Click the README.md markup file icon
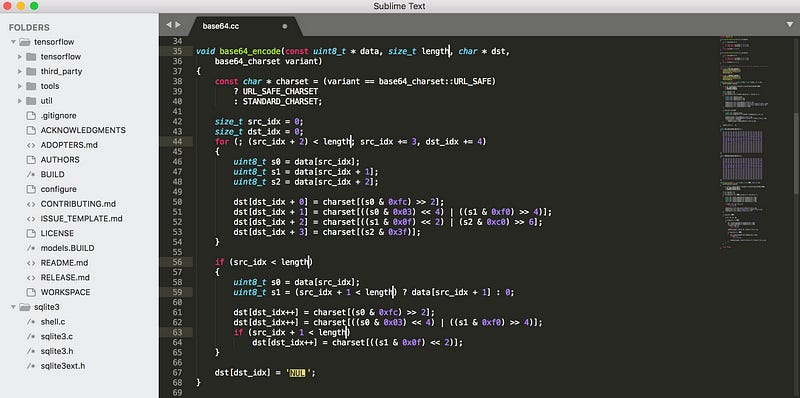This screenshot has height=398, width=800. [31, 263]
